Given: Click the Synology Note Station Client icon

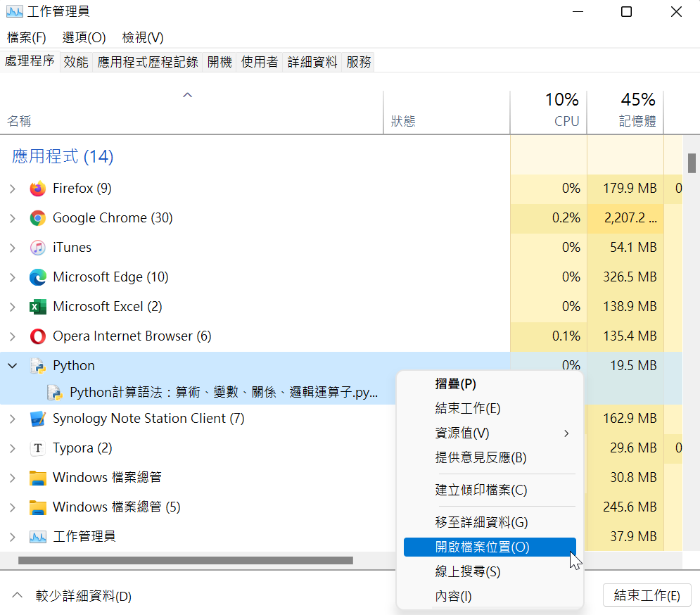Looking at the screenshot, I should [38, 419].
